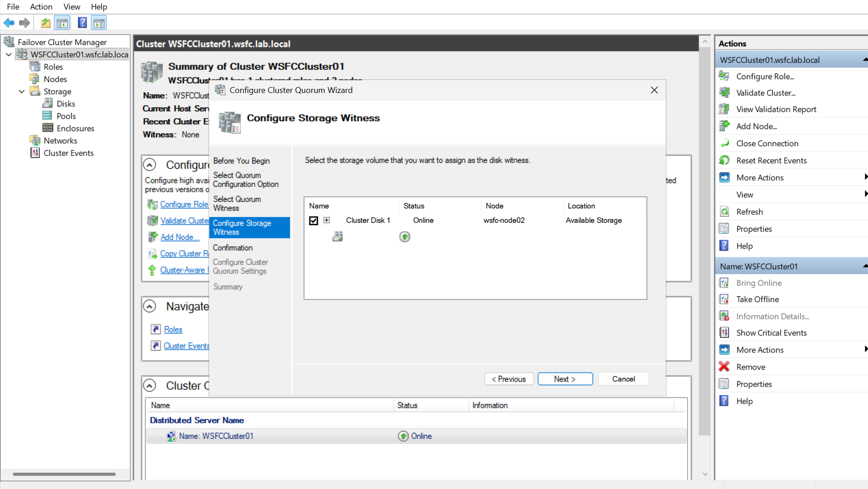Open the Validate Cluster link in summary
The height and width of the screenshot is (489, 868).
pyautogui.click(x=185, y=221)
